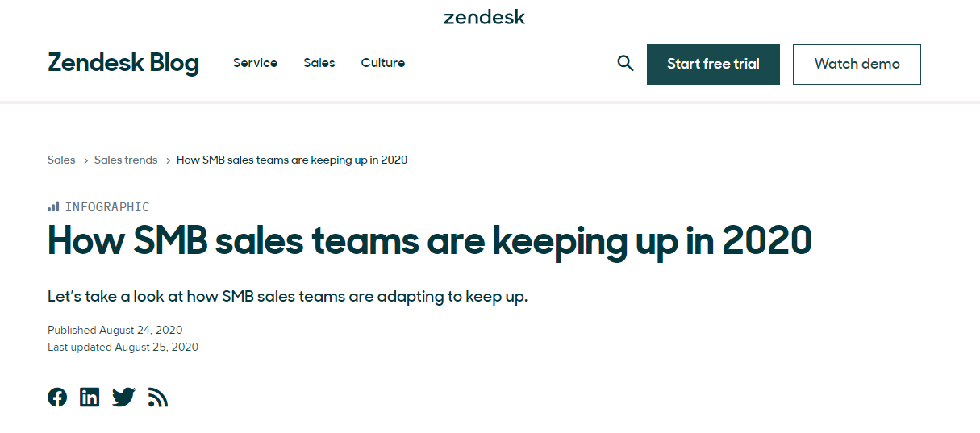Click the Watch demo button
The image size is (980, 433).
pyautogui.click(x=857, y=65)
